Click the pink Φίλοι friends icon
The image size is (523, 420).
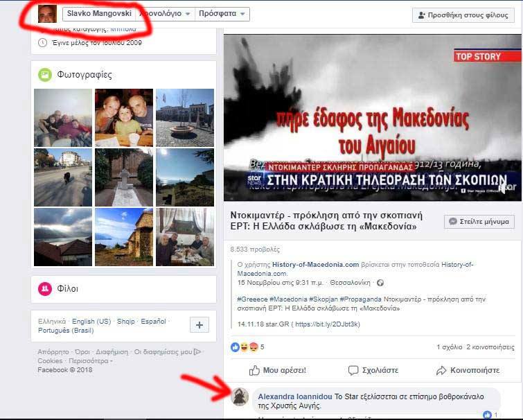pyautogui.click(x=45, y=289)
